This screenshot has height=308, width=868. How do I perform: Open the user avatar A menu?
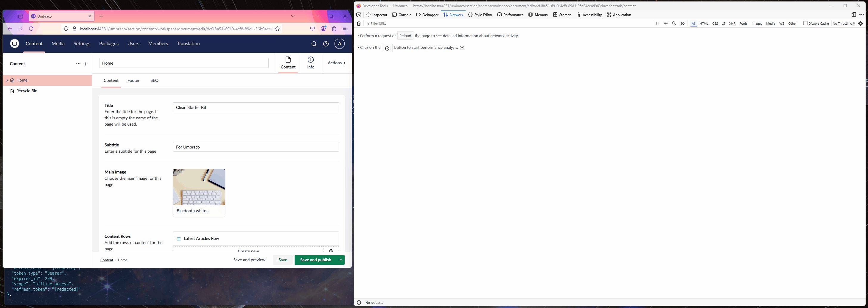click(x=339, y=43)
